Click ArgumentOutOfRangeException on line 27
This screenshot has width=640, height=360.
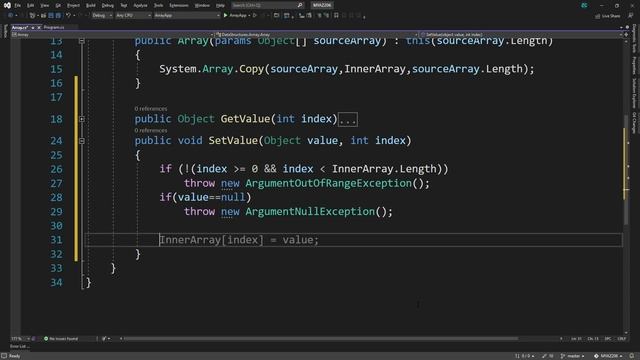(x=329, y=183)
